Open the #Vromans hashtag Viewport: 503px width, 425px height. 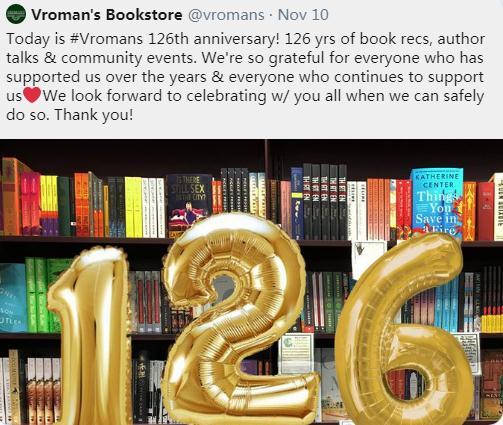(107, 39)
